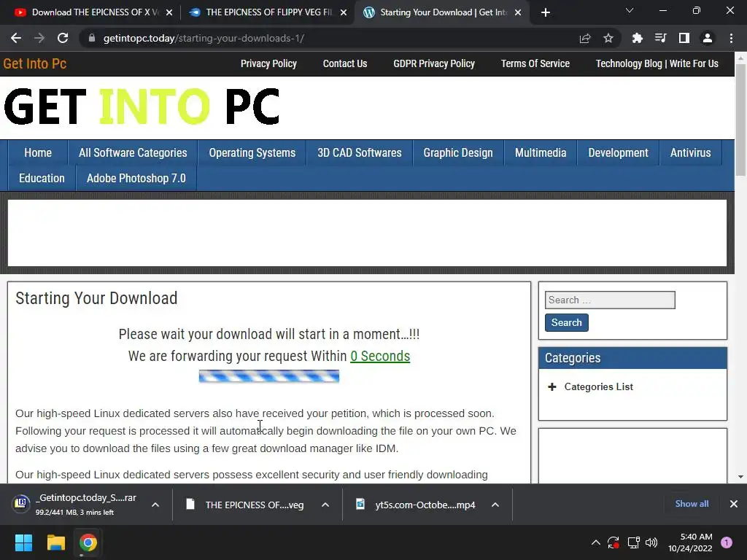This screenshot has width=747, height=560.
Task: Go to the Home menu item
Action: coord(38,153)
